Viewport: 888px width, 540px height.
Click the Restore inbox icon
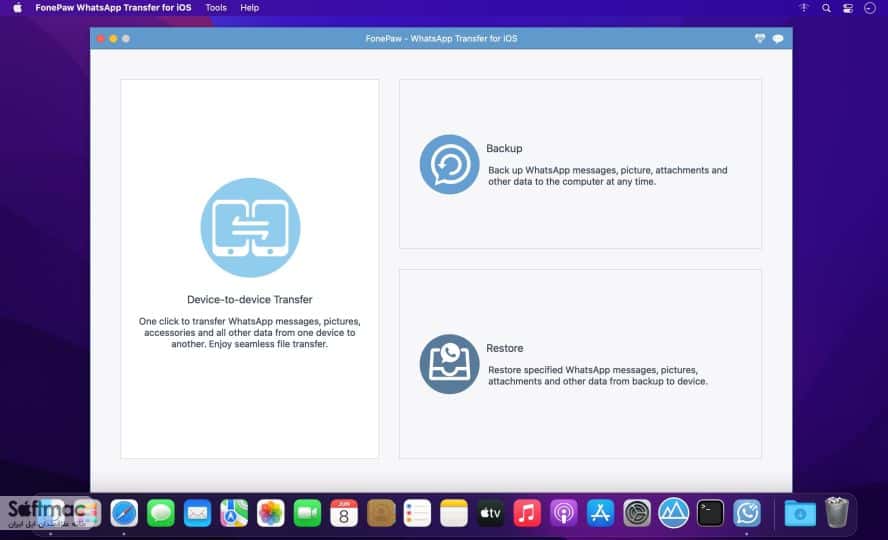click(x=450, y=364)
